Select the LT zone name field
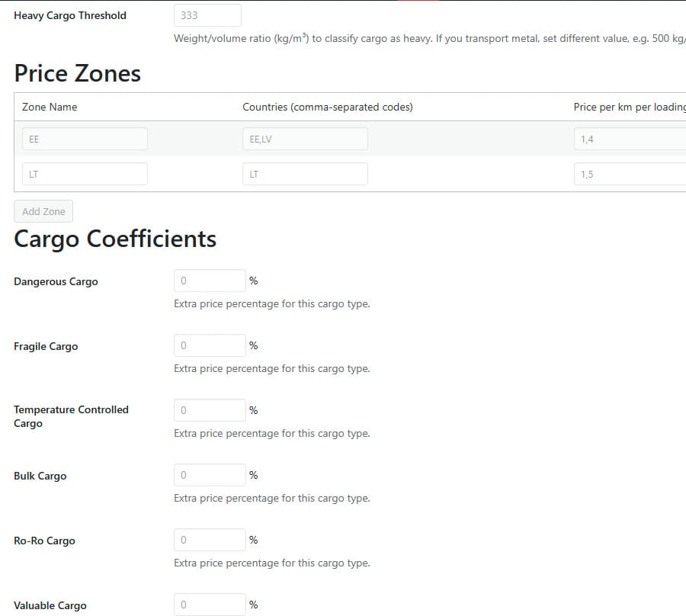Viewport: 686px width, 616px height. coord(85,174)
